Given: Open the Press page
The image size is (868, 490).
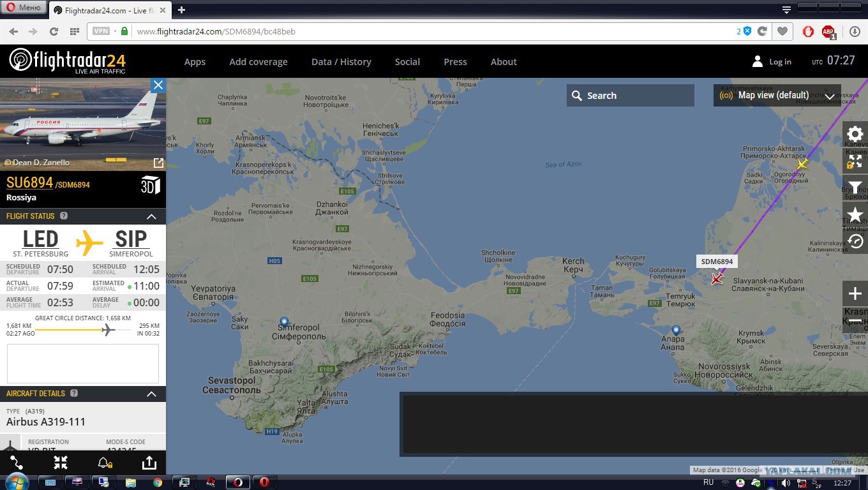Looking at the screenshot, I should 455,62.
